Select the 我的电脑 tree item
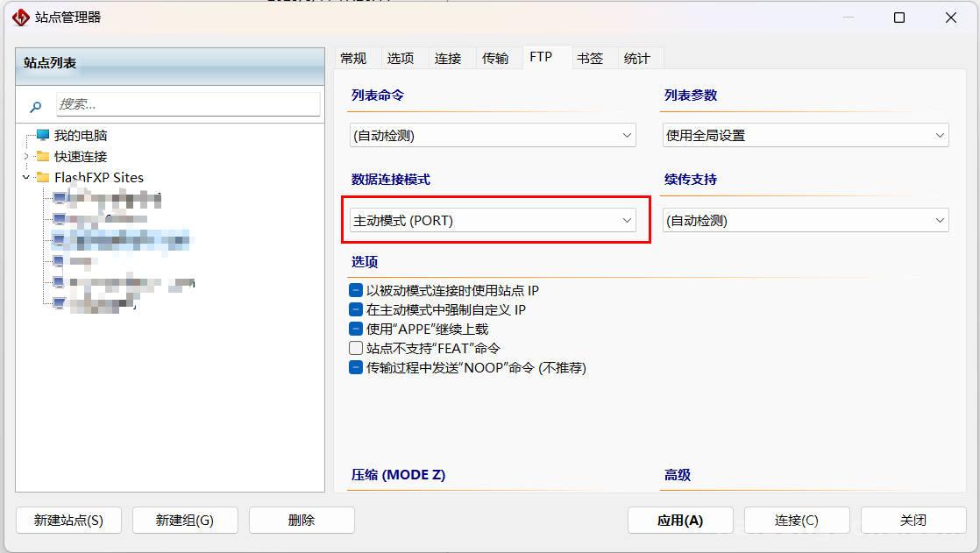This screenshot has width=980, height=553. click(80, 135)
